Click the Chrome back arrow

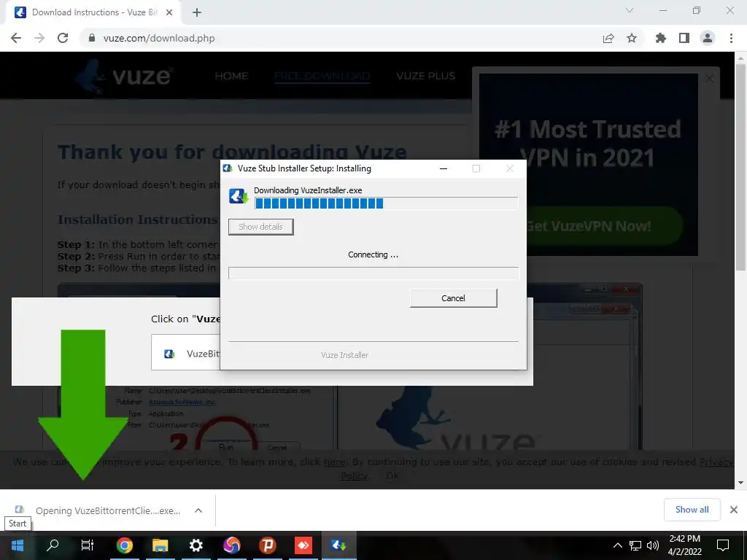click(16, 38)
